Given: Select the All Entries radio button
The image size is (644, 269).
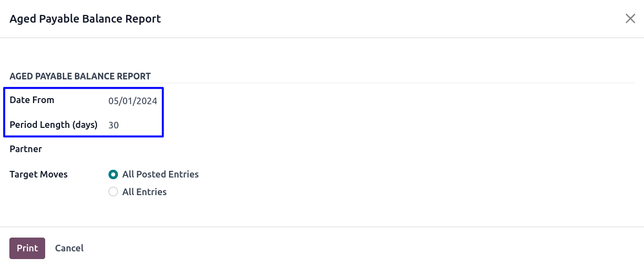Looking at the screenshot, I should (113, 192).
